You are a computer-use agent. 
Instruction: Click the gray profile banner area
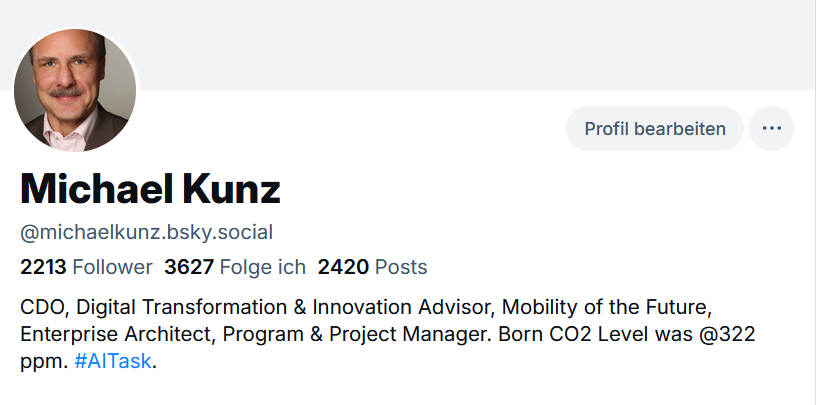450,45
